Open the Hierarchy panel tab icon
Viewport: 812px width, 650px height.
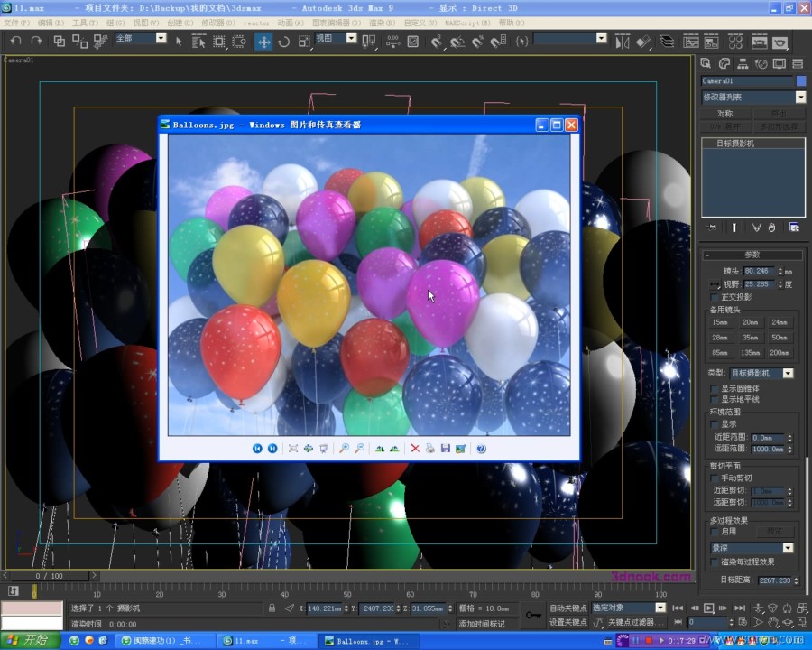tap(743, 64)
